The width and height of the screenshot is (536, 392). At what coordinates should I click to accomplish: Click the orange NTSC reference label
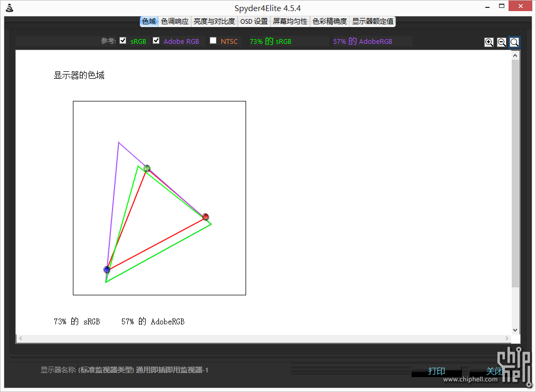229,41
